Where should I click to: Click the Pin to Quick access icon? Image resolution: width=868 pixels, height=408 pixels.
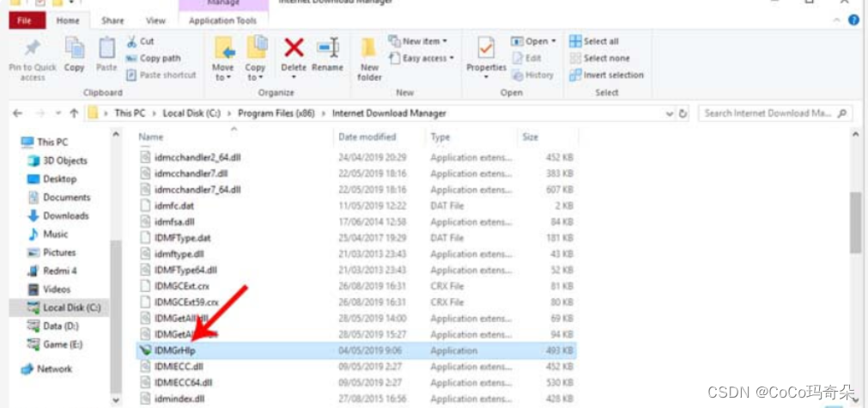coord(33,48)
